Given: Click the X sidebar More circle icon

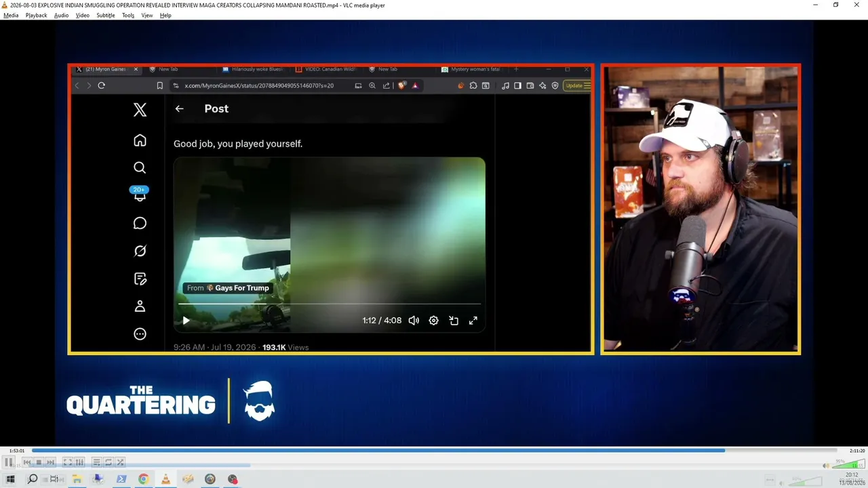Looking at the screenshot, I should (x=140, y=333).
